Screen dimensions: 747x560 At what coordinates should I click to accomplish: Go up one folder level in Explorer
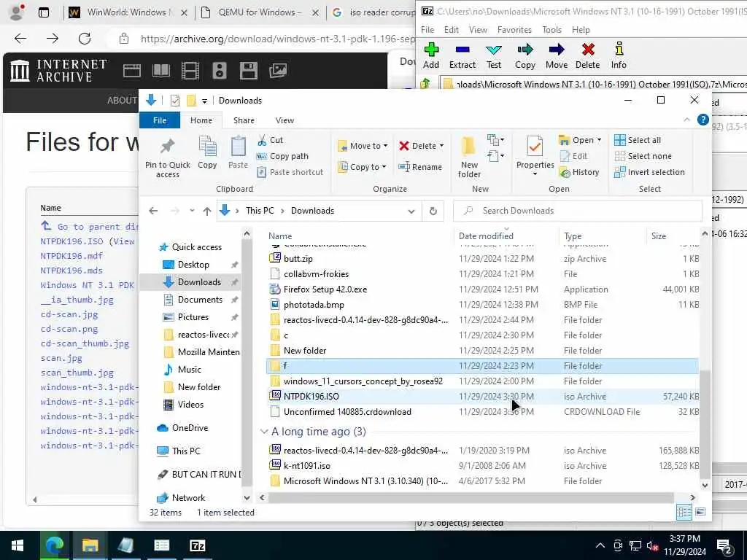tap(206, 211)
